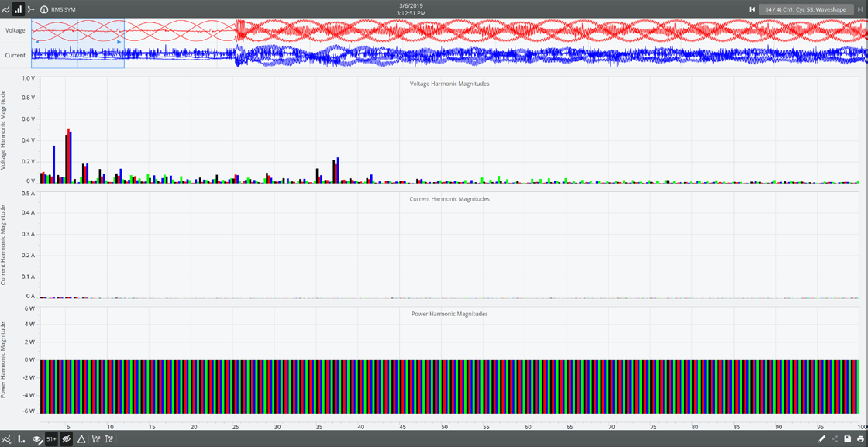
Task: Click the 0.5 A axis label
Action: (x=27, y=193)
